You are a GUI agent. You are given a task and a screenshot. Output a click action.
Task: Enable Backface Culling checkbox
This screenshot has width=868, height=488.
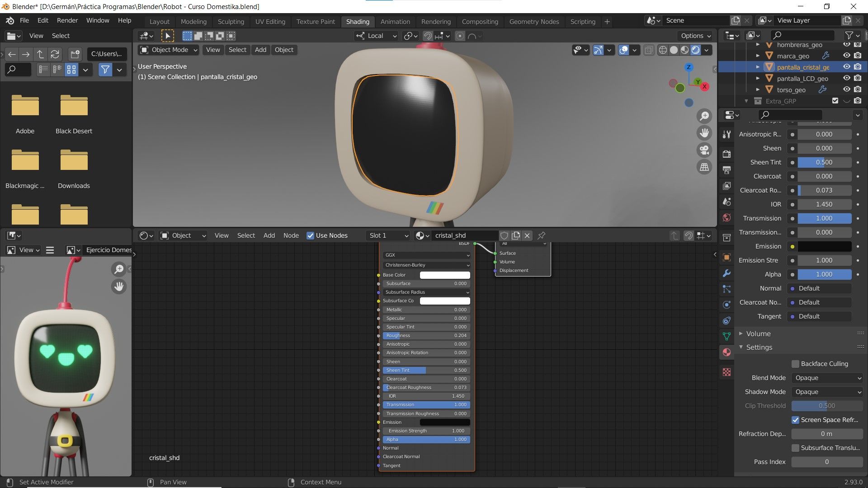pyautogui.click(x=795, y=364)
